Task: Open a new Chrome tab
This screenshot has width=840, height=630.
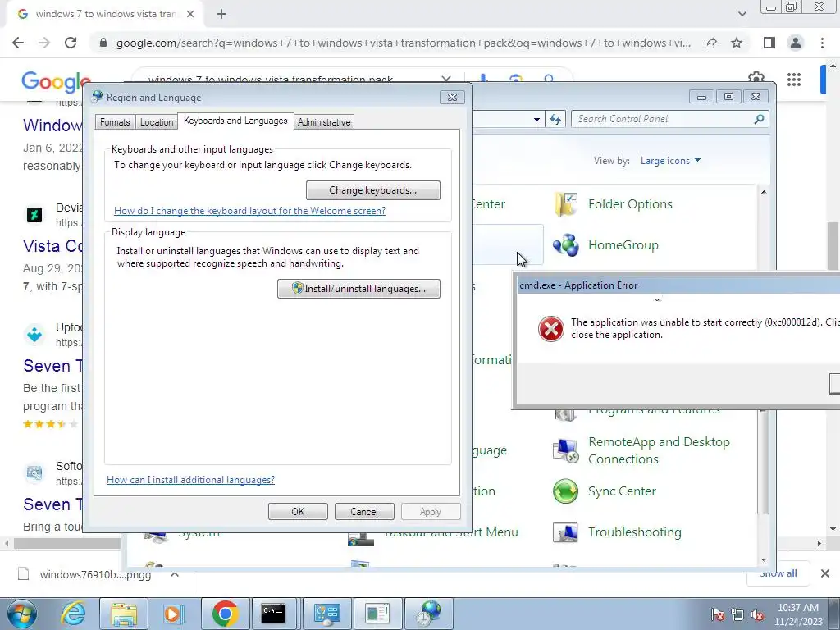Action: [x=221, y=15]
